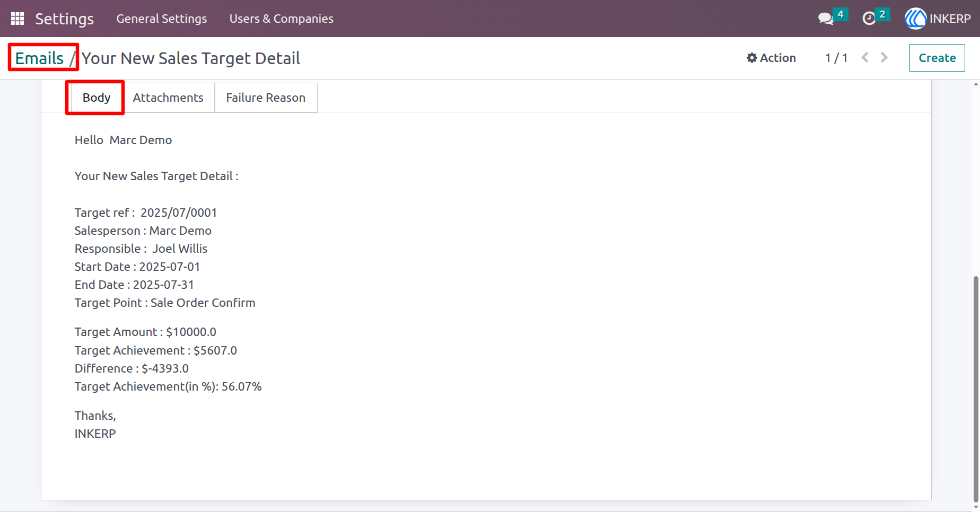Go to the next record arrow
This screenshot has height=512, width=980.
pyautogui.click(x=884, y=57)
